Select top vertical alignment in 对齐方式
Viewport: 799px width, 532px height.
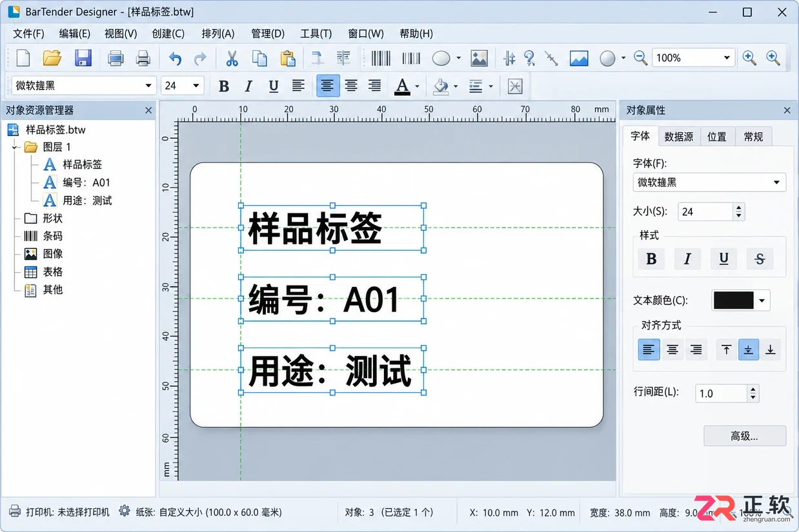click(726, 350)
